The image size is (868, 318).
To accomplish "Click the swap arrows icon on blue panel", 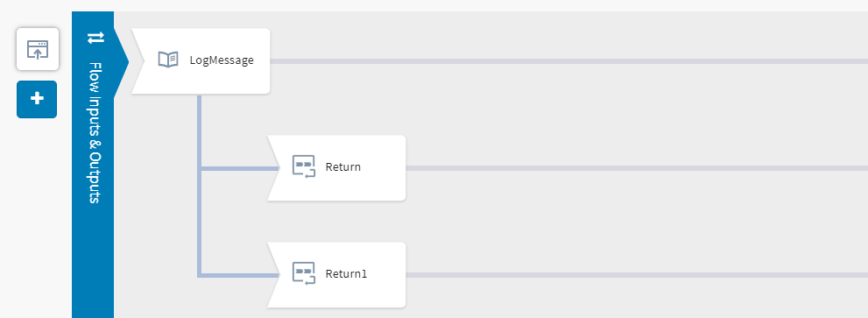I will [95, 38].
